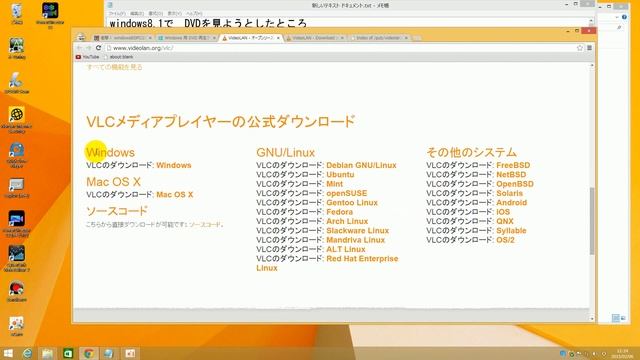The width and height of the screenshot is (640, 360).
Task: Switch to the VideoLAN Download tab
Action: tap(315, 38)
